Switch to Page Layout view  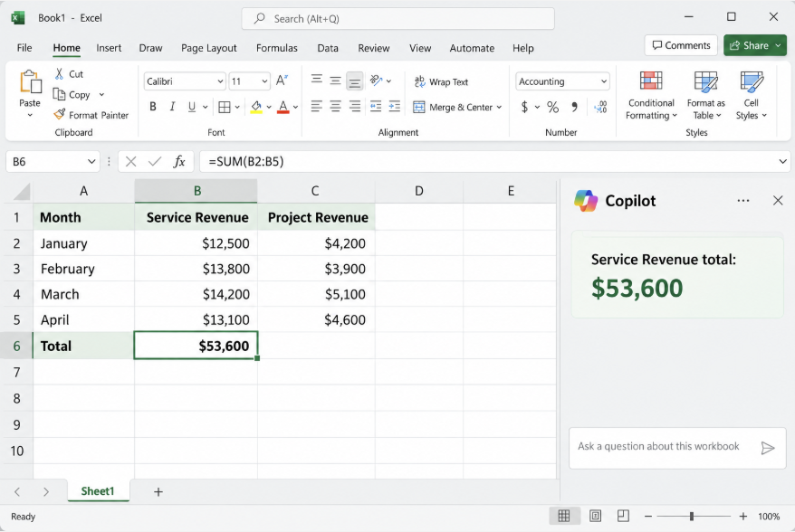point(595,517)
